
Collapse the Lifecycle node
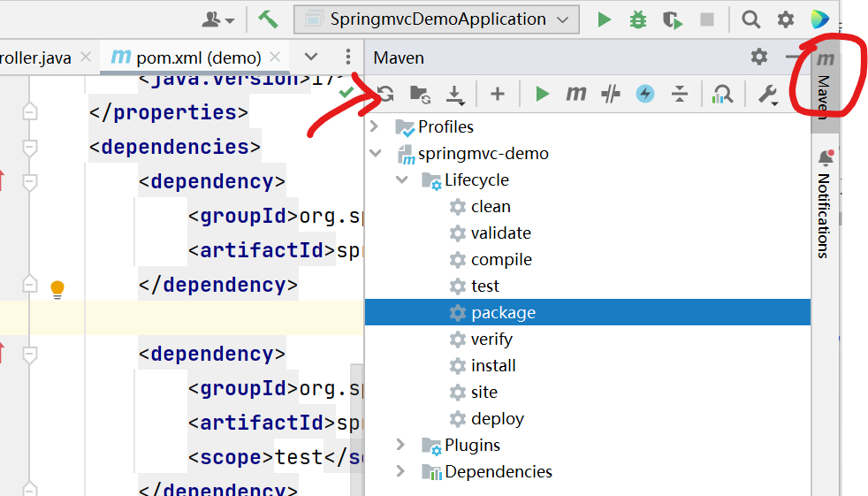(402, 179)
